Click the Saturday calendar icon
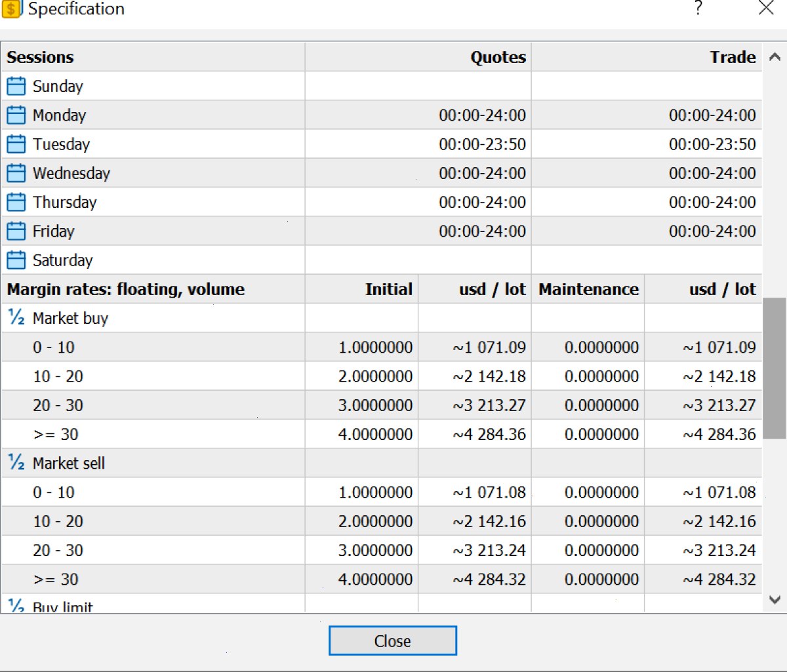The width and height of the screenshot is (787, 672). click(x=16, y=260)
